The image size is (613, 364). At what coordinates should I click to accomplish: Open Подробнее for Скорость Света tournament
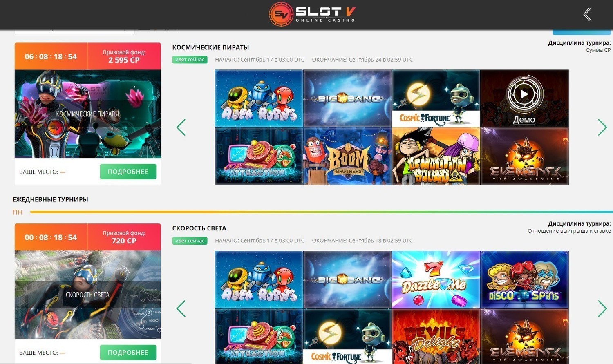[x=128, y=352]
